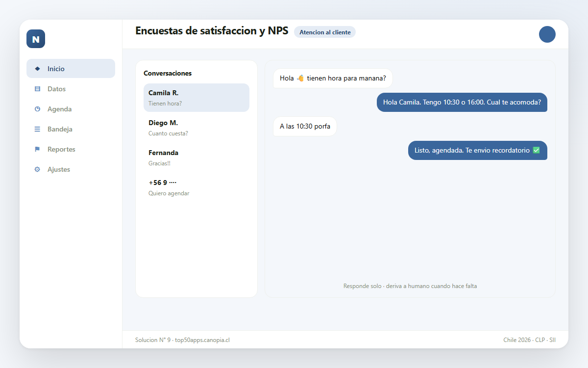588x368 pixels.
Task: Click the 'Gracias!!' preview text
Action: pyautogui.click(x=159, y=163)
